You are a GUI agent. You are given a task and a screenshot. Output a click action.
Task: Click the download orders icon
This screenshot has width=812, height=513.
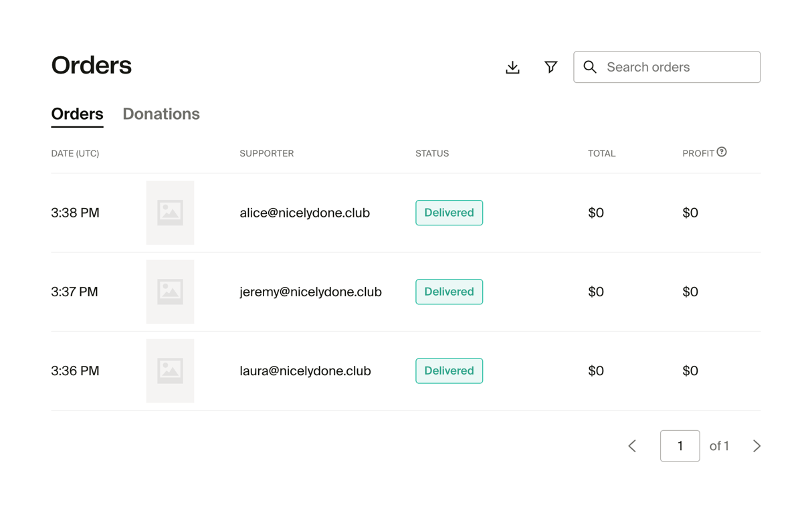pos(512,67)
